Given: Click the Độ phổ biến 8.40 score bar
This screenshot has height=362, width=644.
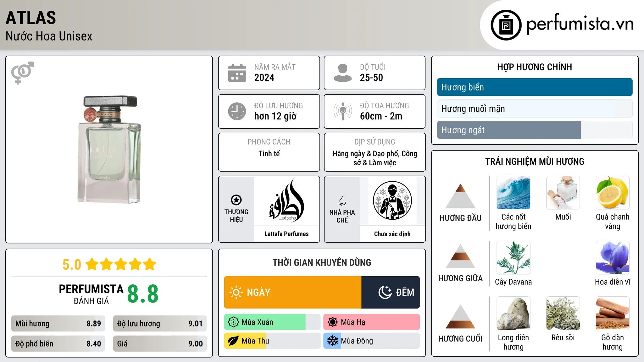Looking at the screenshot, I should click(58, 343).
